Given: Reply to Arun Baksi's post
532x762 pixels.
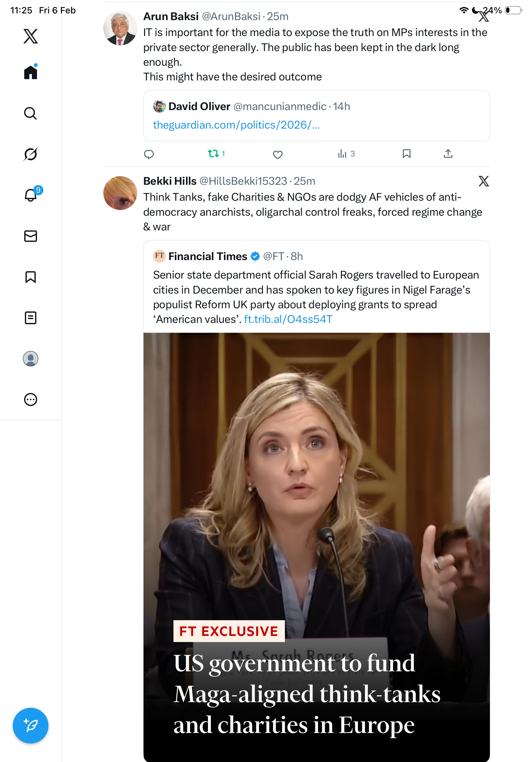Looking at the screenshot, I should click(x=149, y=154).
